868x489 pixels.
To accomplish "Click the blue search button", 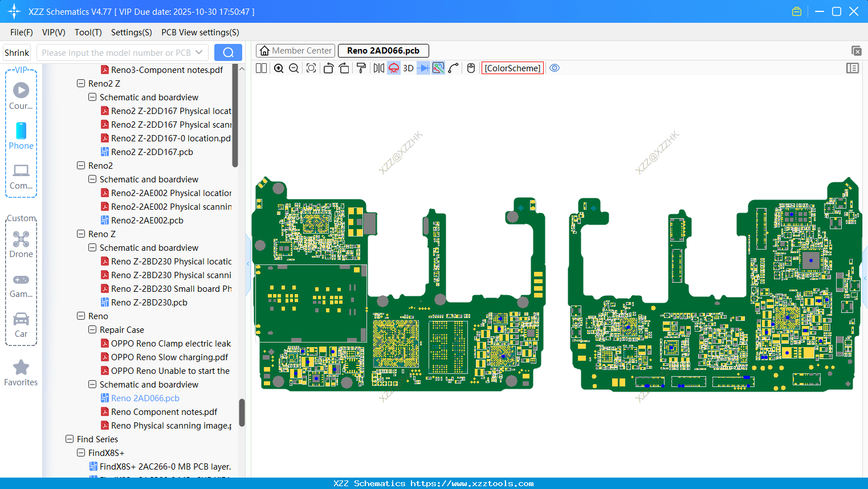I will pos(228,52).
